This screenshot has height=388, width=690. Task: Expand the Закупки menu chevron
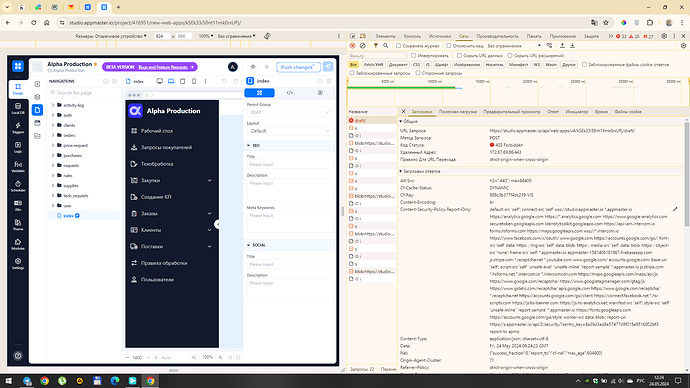click(x=209, y=180)
